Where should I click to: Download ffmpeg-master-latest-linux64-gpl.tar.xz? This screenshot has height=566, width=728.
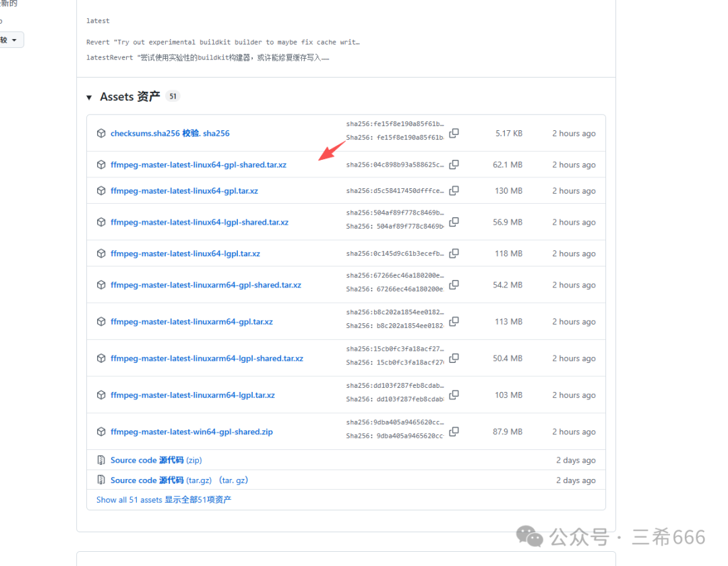point(184,191)
